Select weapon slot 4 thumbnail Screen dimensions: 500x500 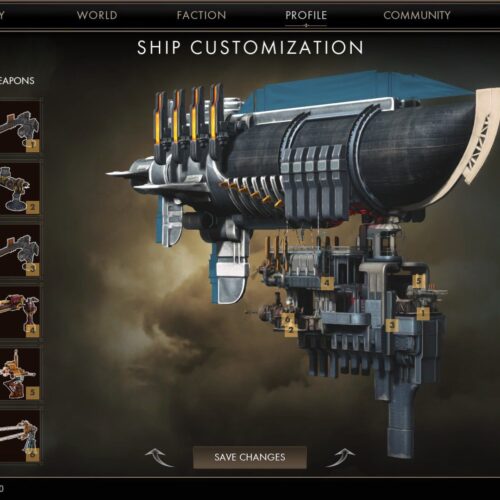point(19,312)
